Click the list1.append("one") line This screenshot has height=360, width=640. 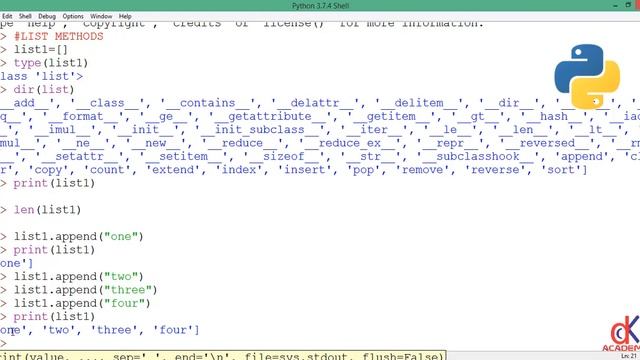point(79,237)
